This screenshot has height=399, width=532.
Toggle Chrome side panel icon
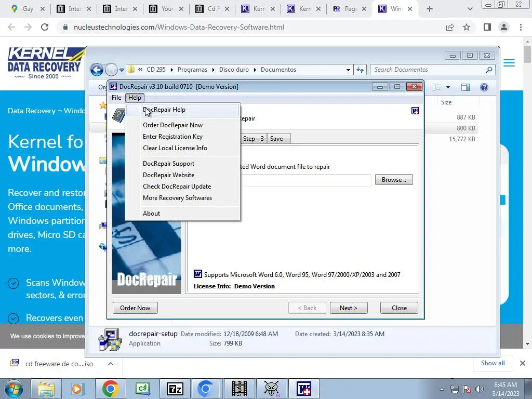click(x=487, y=27)
